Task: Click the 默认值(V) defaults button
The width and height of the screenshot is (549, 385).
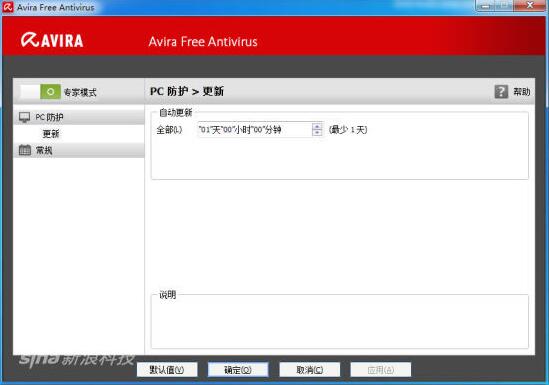Action: (167, 370)
